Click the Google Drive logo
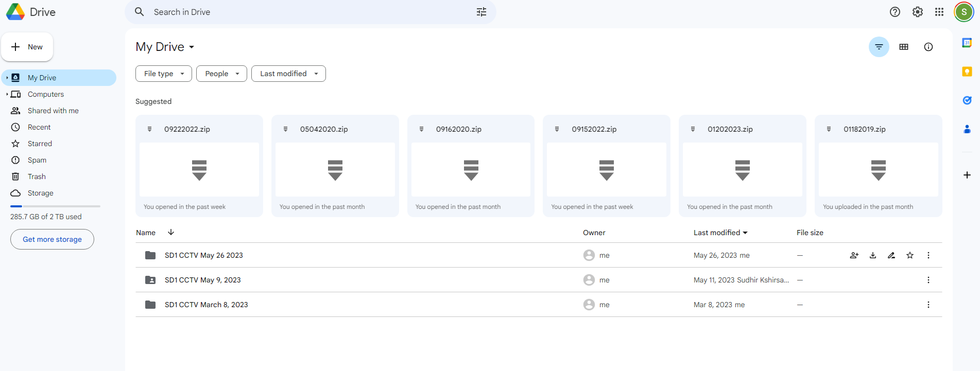 (x=15, y=12)
